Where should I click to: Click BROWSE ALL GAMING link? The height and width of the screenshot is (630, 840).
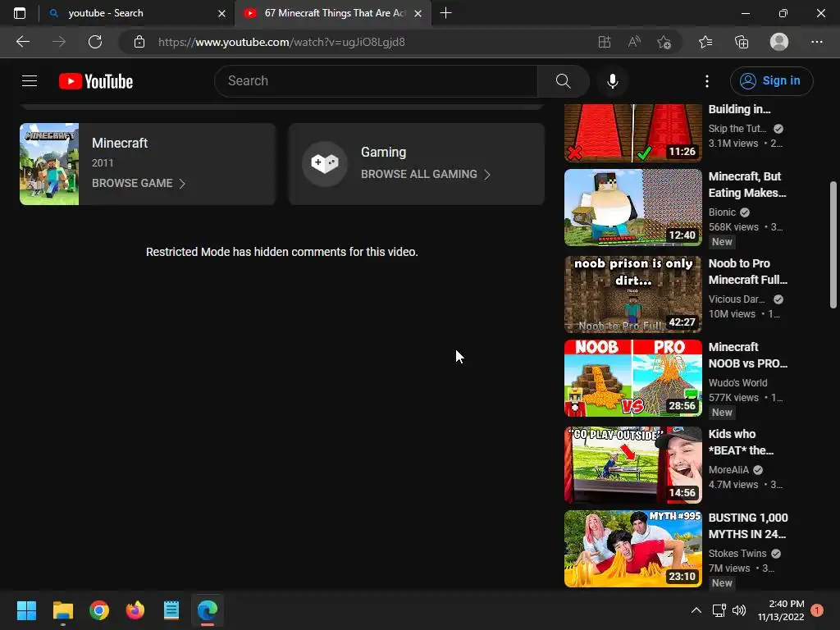419,174
